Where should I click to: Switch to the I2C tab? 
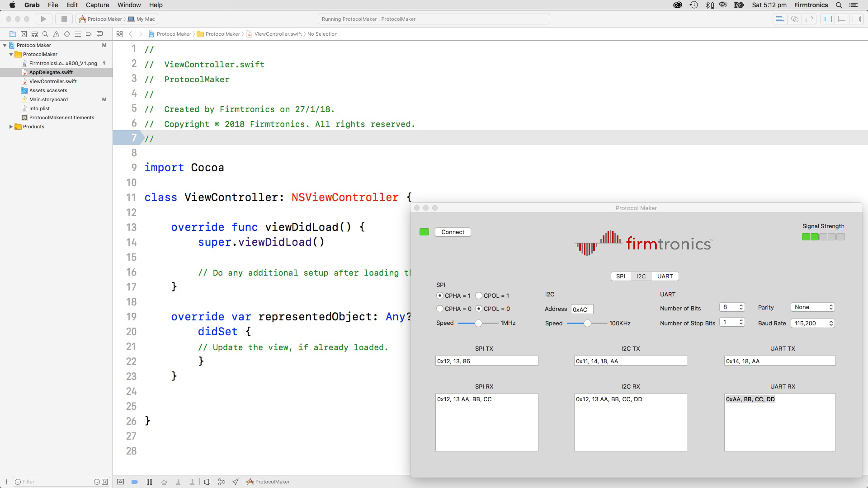641,276
